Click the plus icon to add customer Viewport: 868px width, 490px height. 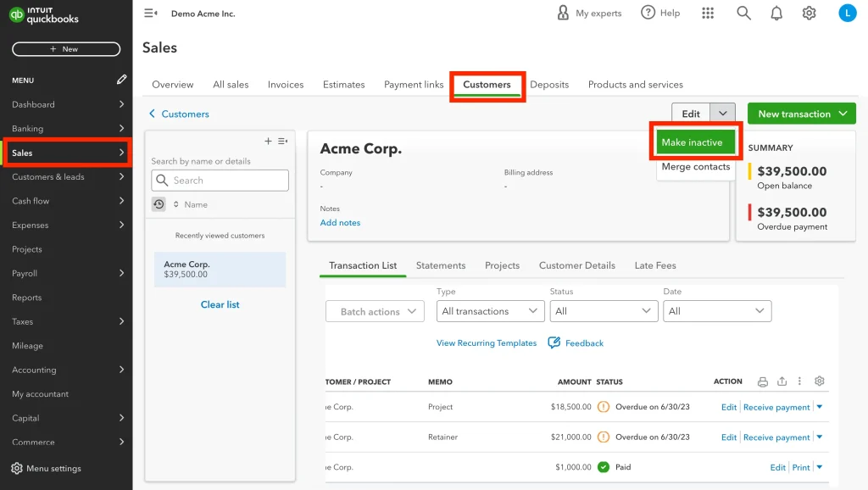(x=268, y=142)
